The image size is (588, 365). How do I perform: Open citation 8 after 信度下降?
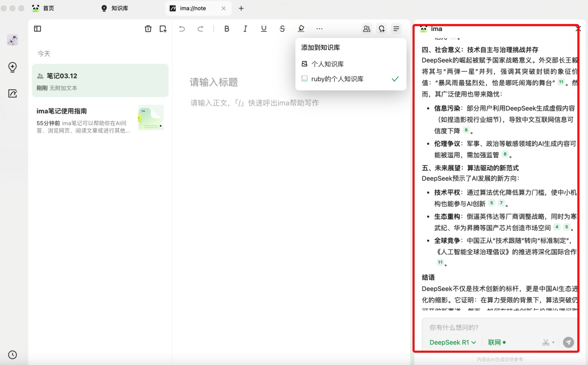coord(466,130)
